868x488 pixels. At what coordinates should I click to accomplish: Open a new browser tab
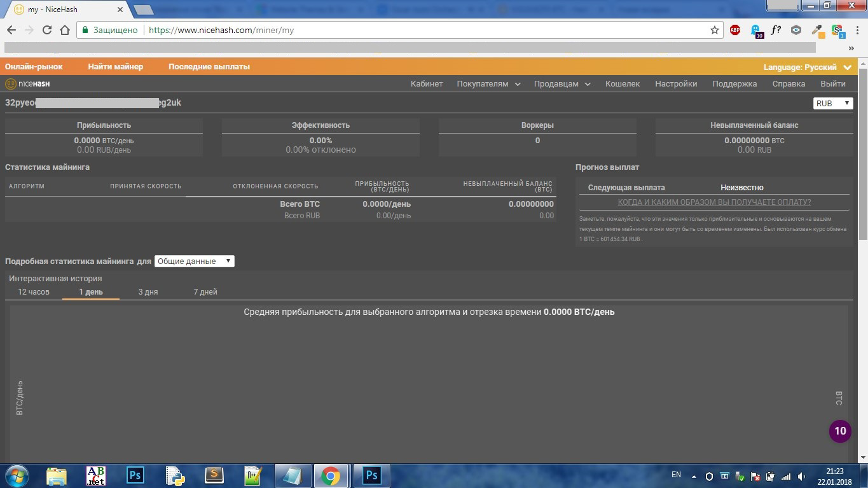click(x=144, y=10)
